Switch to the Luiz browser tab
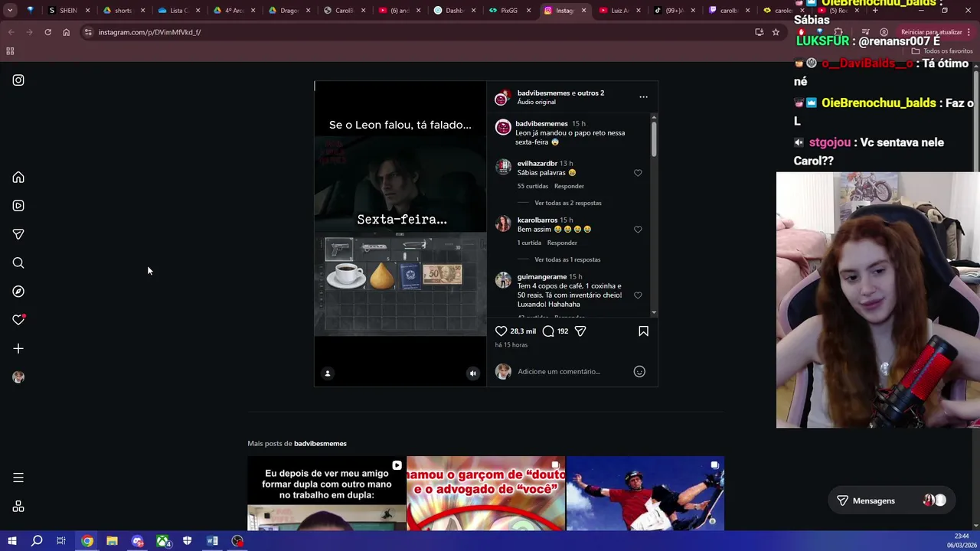Viewport: 980px width, 551px height. (619, 11)
